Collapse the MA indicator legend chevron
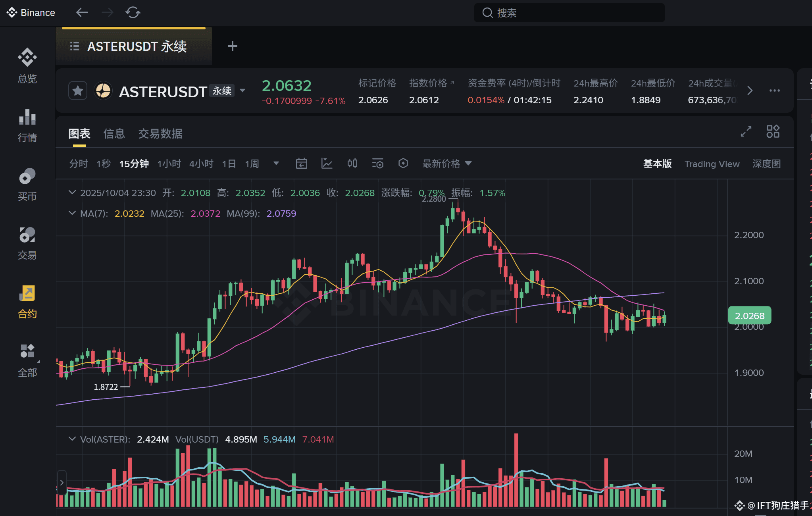Viewport: 812px width, 516px height. pos(72,213)
